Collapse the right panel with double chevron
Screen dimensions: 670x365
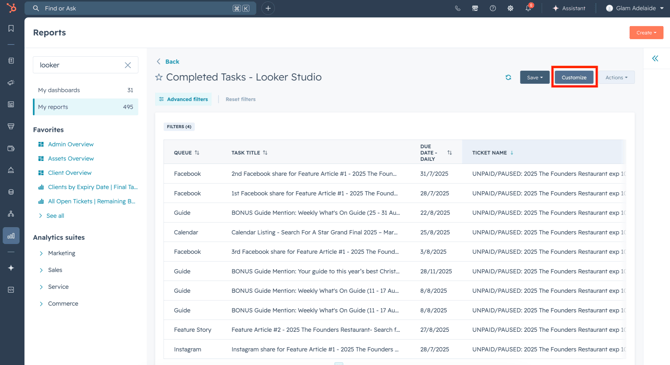[x=655, y=59]
